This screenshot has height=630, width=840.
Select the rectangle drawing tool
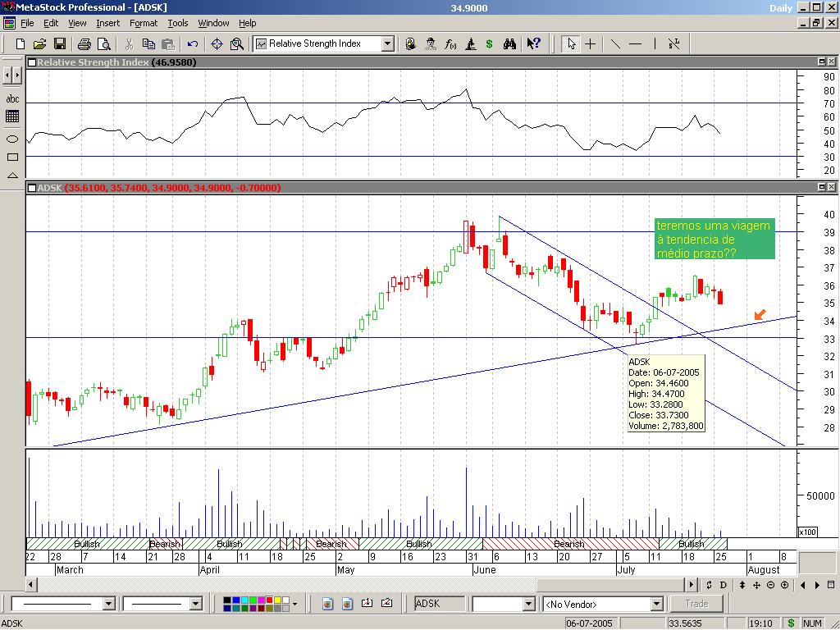(x=12, y=157)
